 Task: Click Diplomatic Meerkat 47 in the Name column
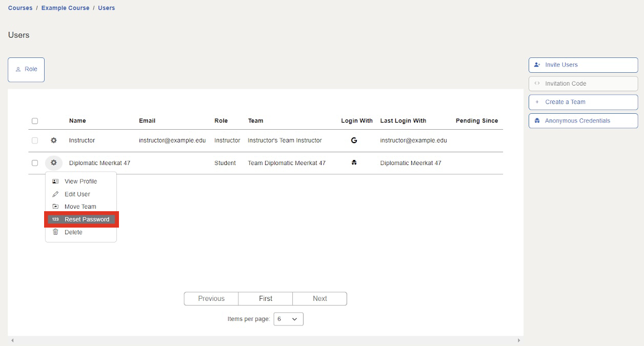click(x=99, y=163)
